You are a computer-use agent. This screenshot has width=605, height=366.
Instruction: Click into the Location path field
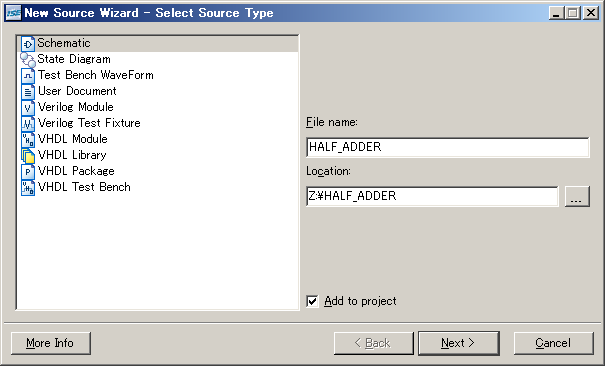click(432, 196)
